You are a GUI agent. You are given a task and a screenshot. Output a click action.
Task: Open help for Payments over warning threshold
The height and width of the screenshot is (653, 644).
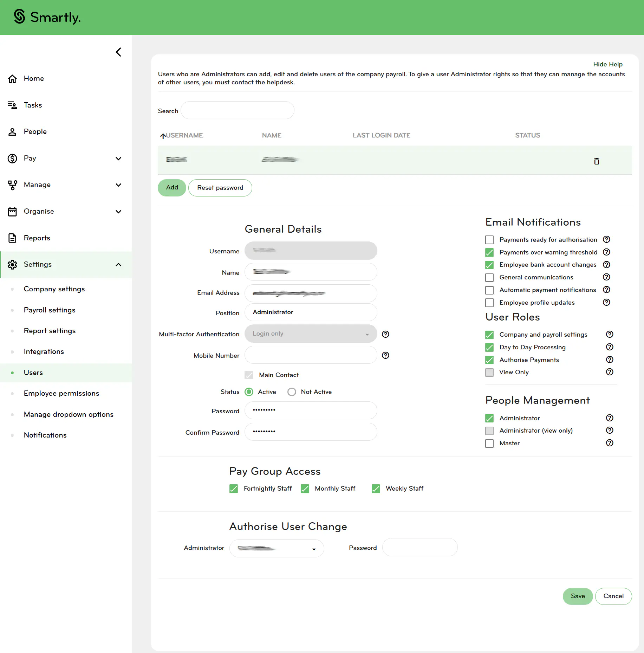click(606, 252)
